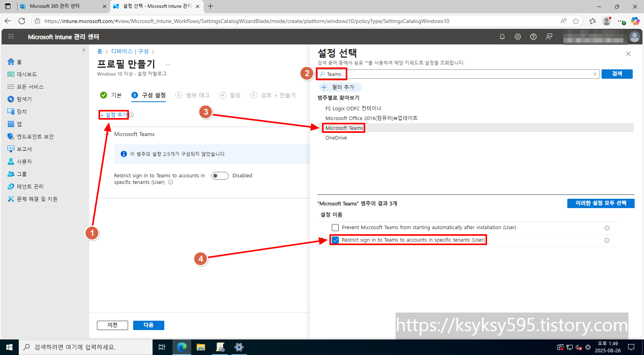
Task: Open the 홈 breadcrumb link
Action: pos(100,51)
